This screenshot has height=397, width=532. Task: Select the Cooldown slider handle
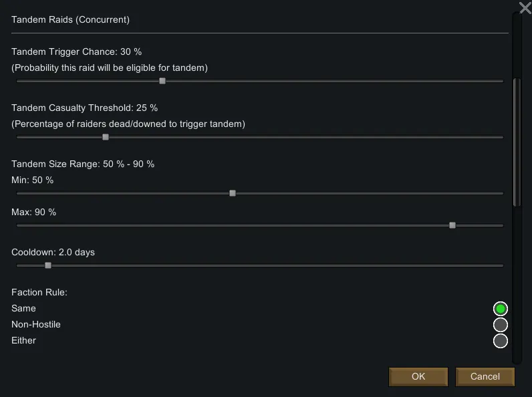click(x=48, y=265)
